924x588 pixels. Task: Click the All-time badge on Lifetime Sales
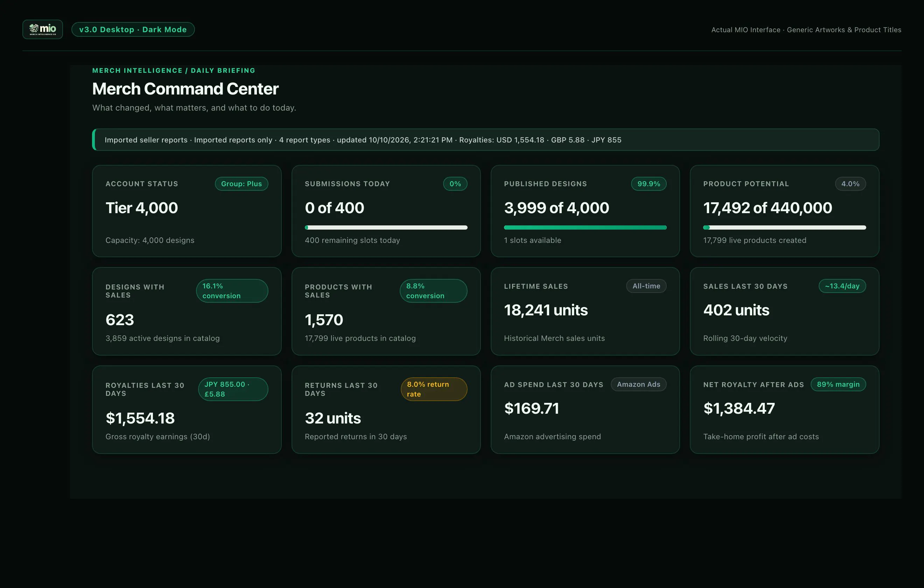click(x=646, y=286)
